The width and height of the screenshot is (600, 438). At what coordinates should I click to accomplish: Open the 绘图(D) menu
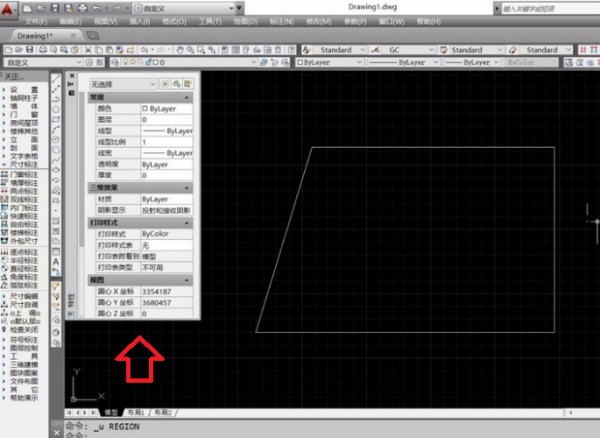245,21
